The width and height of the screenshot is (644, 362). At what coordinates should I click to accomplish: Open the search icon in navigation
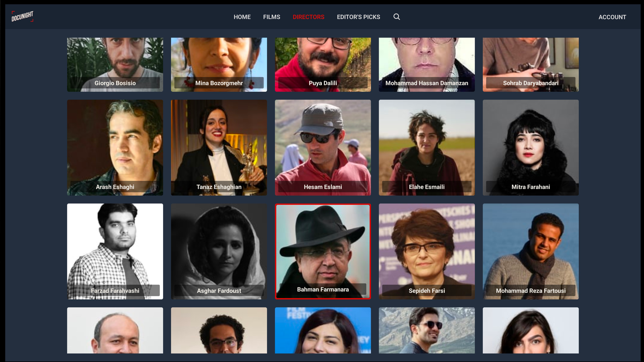pyautogui.click(x=396, y=17)
